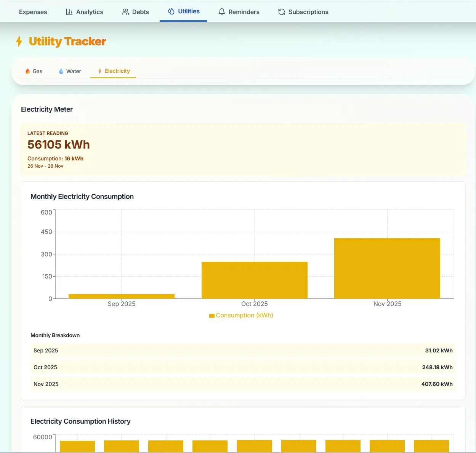The image size is (476, 453).
Task: Click the 600 y-axis label
Action: (46, 212)
